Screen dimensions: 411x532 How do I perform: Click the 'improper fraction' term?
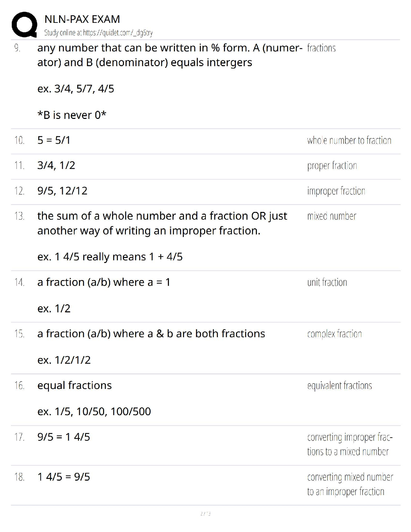336,191
